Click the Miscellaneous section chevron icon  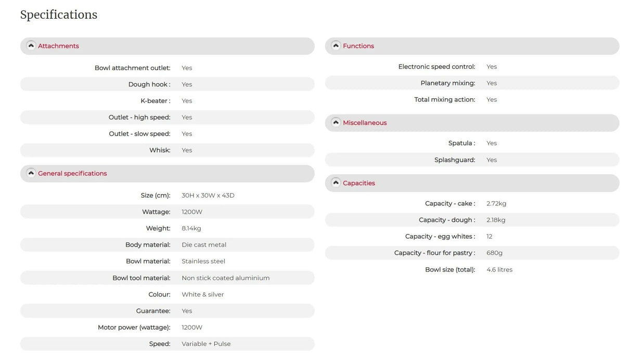(336, 123)
